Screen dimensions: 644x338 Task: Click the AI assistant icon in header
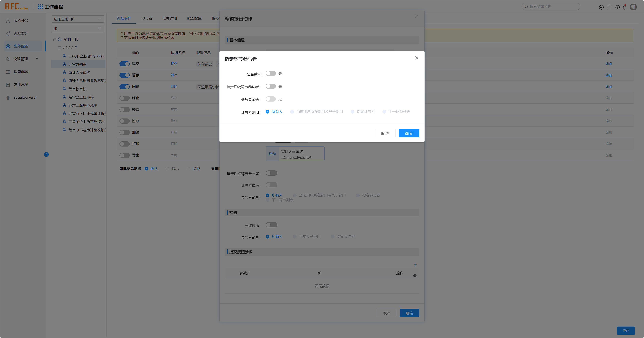coord(601,7)
